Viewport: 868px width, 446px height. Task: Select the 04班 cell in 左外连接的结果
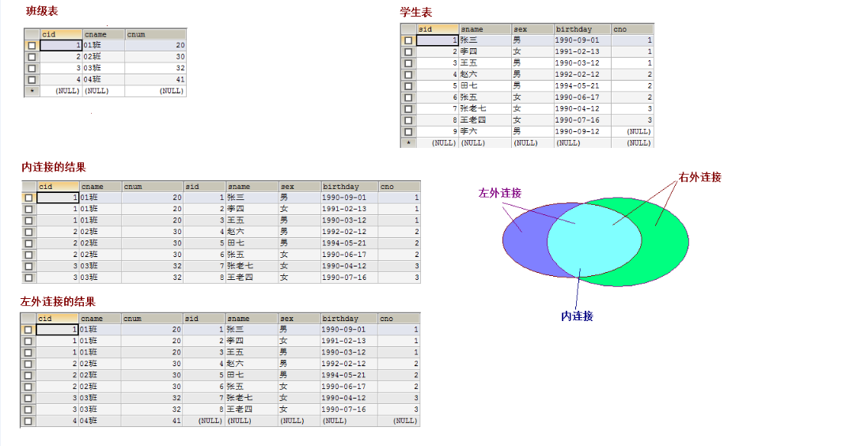(x=100, y=421)
